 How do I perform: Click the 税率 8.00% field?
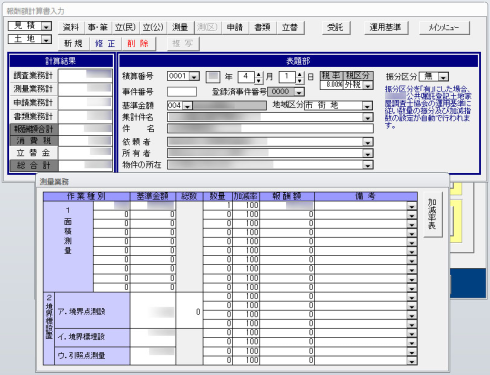click(331, 85)
